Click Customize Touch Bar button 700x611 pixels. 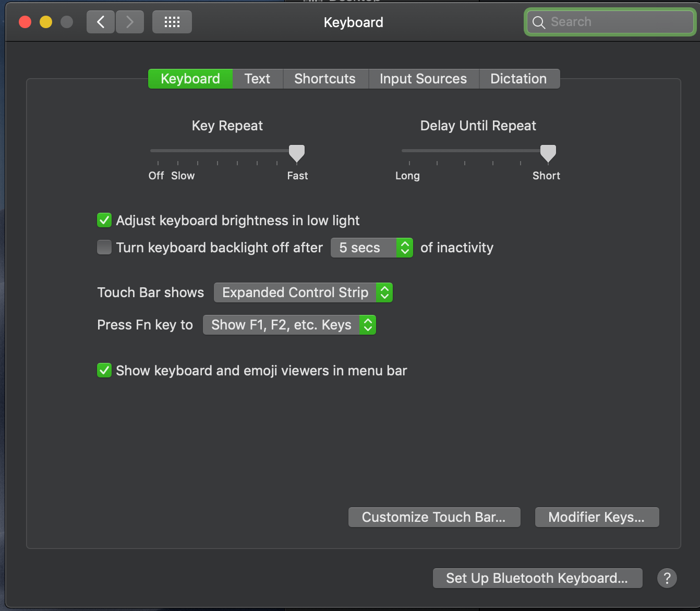(x=433, y=517)
